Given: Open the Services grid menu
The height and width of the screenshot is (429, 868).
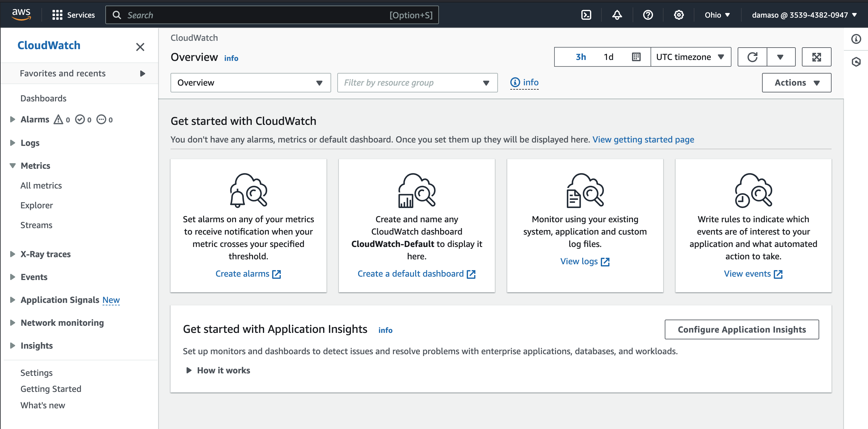Looking at the screenshot, I should point(74,15).
